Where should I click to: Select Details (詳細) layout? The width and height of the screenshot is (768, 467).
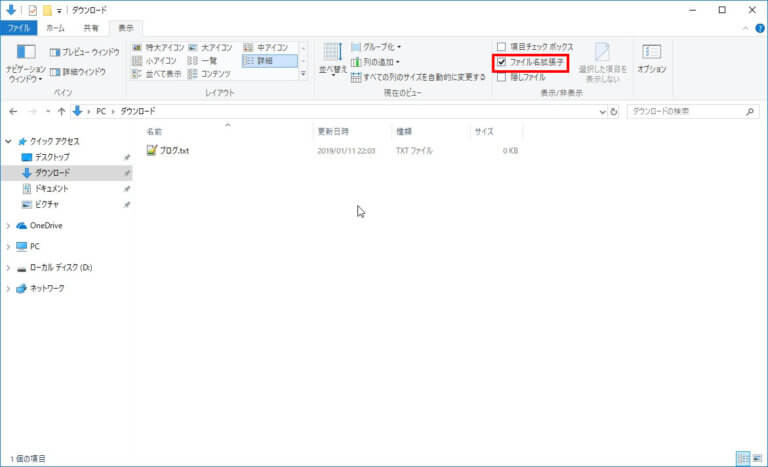click(x=269, y=61)
